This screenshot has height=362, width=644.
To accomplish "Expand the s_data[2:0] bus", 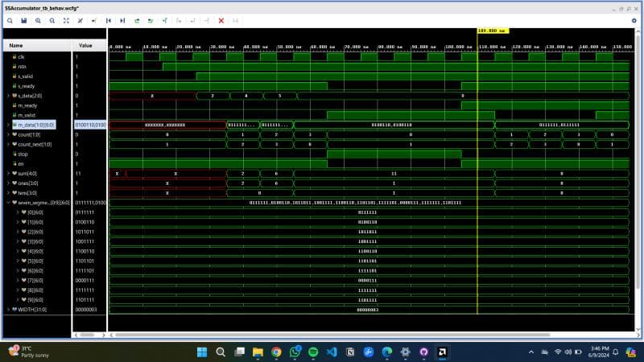I will 8,96.
